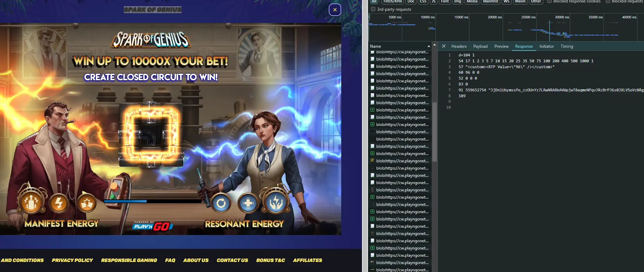Sort requests by the Name column header
Screen dimensions: 644x272
[x=400, y=46]
